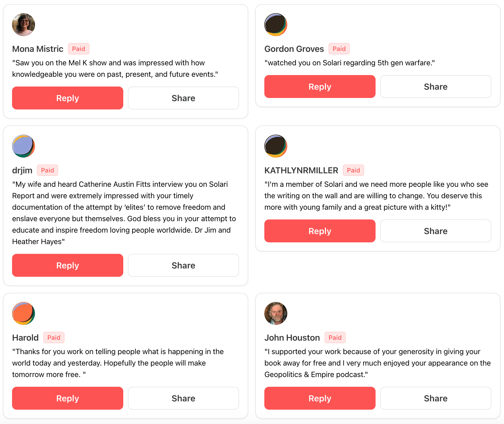Share Mona Mistric's testimonial
The image size is (504, 424).
tap(183, 98)
